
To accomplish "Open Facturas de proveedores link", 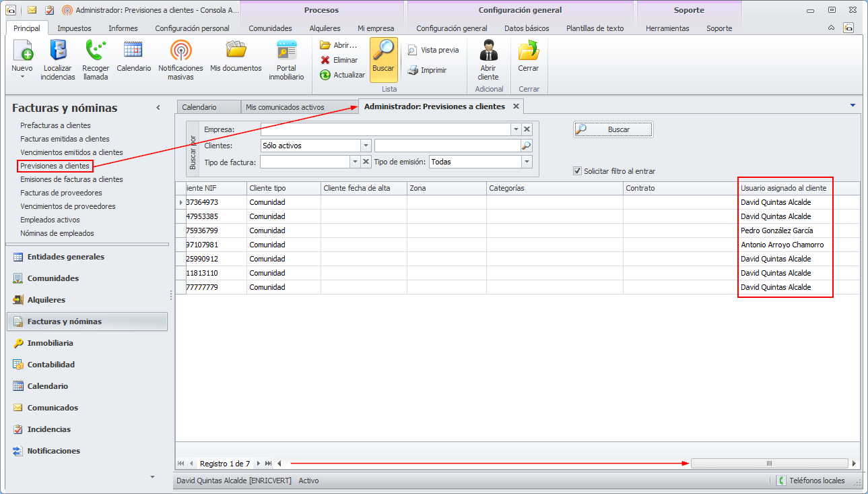I will (61, 193).
